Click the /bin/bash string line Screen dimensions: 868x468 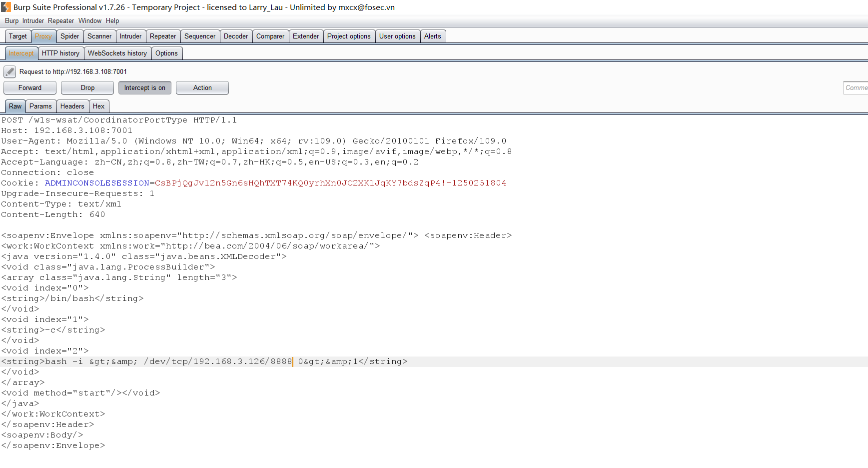[72, 298]
